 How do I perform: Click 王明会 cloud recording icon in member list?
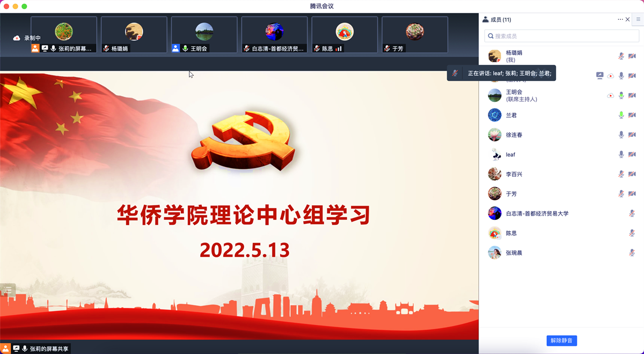click(611, 95)
